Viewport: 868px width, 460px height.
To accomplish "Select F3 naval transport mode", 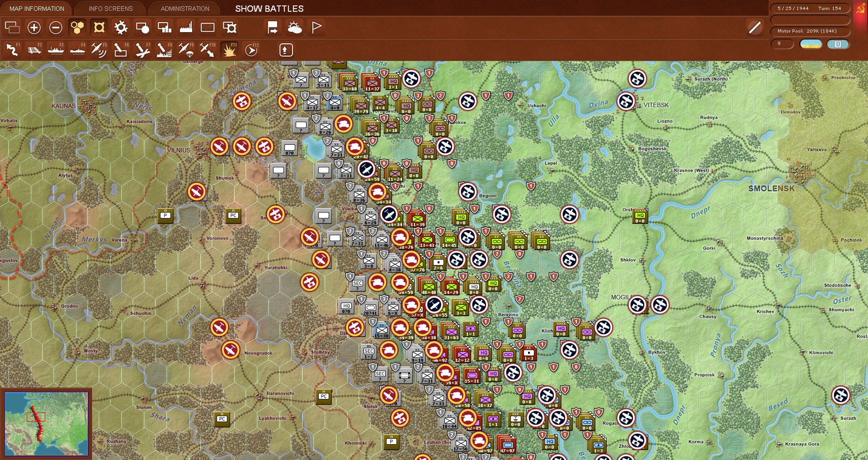I will click(56, 50).
